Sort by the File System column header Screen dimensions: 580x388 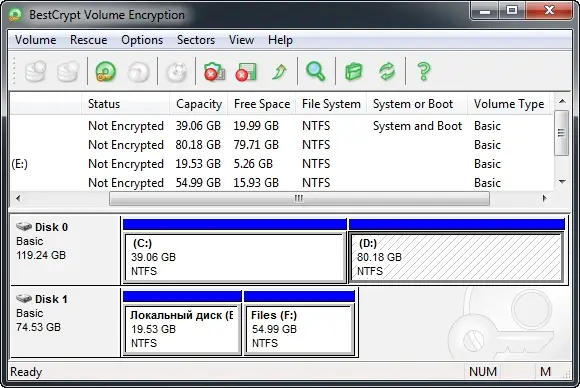(331, 104)
